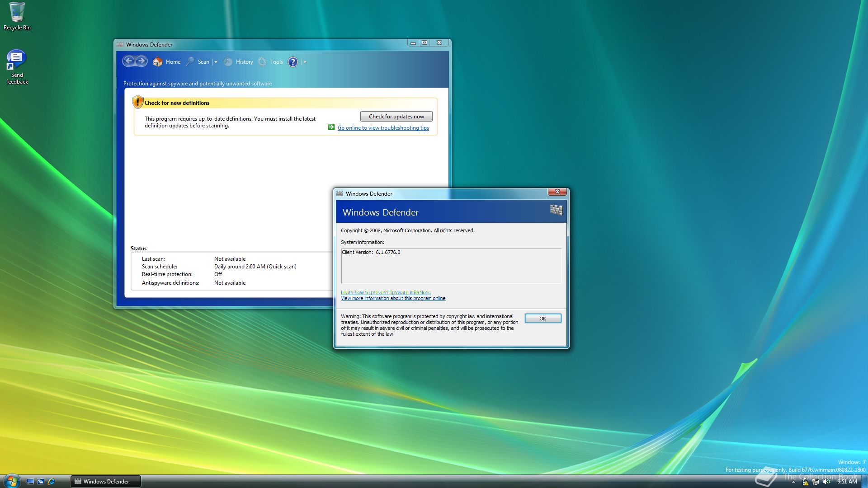
Task: Click the castle logo in About header
Action: [556, 210]
